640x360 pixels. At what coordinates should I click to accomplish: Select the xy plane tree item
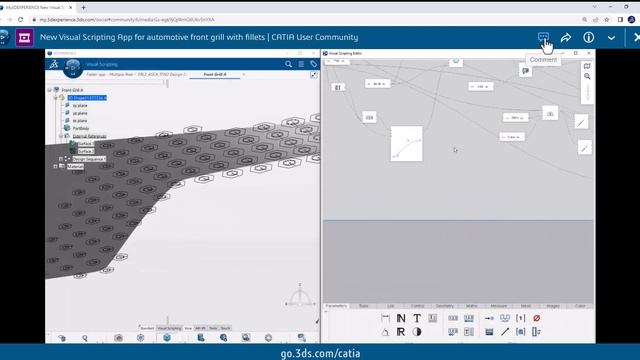80,105
